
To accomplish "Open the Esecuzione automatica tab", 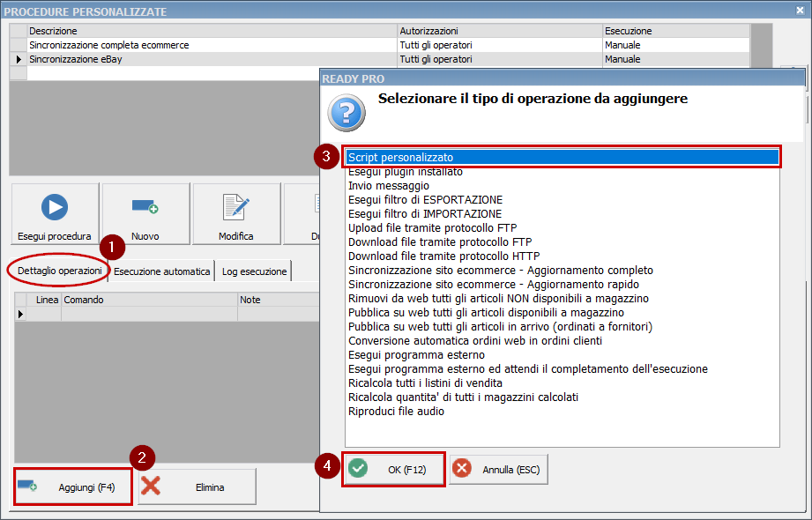I will click(x=162, y=271).
